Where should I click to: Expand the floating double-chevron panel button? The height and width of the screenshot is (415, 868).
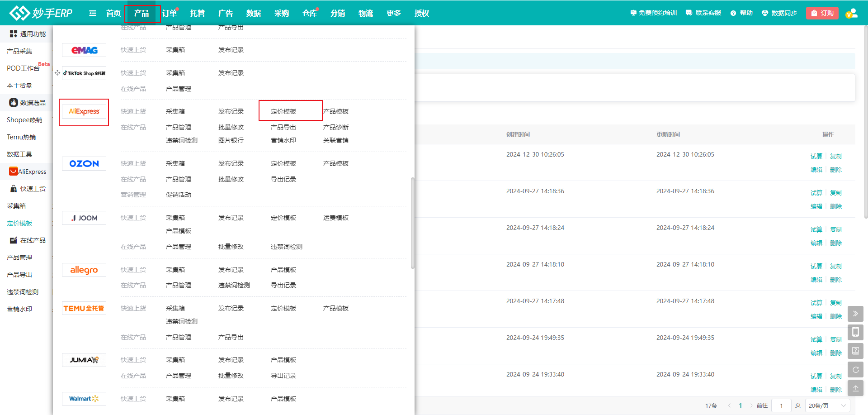coord(855,314)
